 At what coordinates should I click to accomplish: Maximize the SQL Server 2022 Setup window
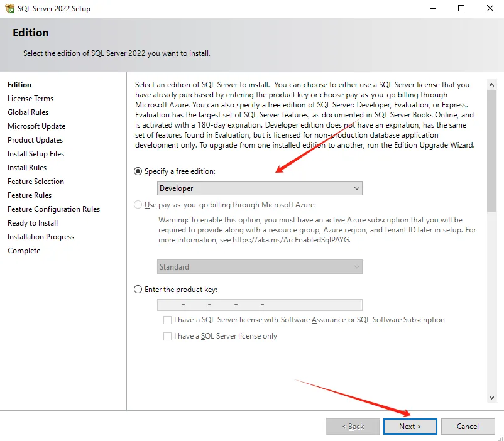coord(461,8)
